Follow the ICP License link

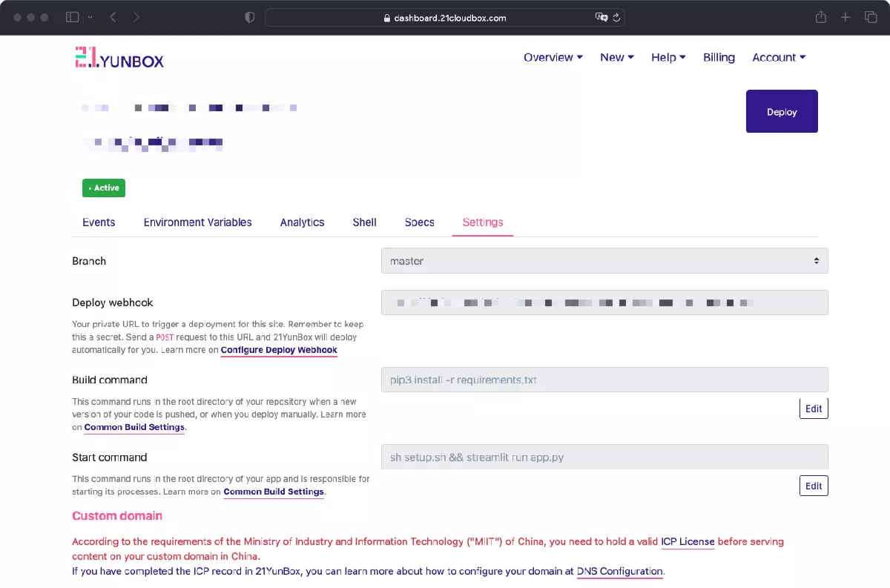(x=687, y=542)
